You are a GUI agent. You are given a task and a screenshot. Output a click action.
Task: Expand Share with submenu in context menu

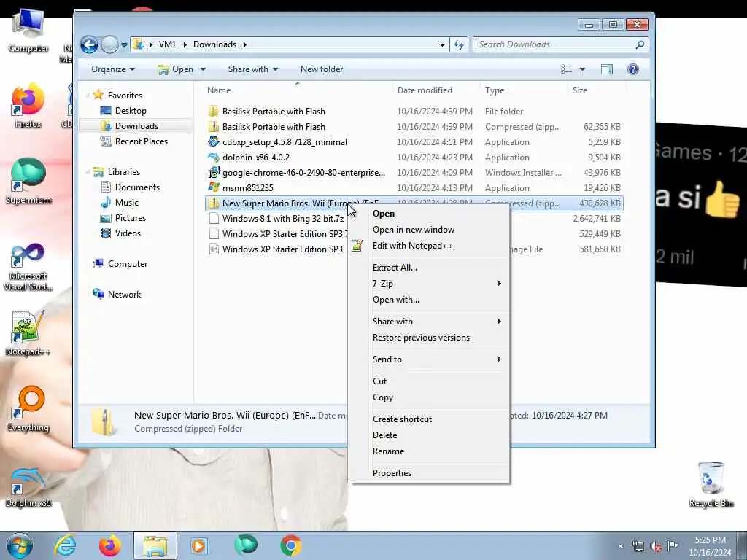pos(428,322)
